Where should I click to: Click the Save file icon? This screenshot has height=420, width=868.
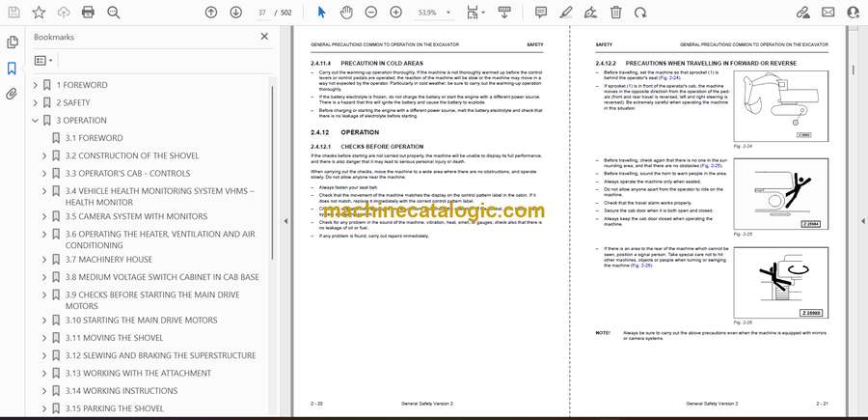click(14, 13)
